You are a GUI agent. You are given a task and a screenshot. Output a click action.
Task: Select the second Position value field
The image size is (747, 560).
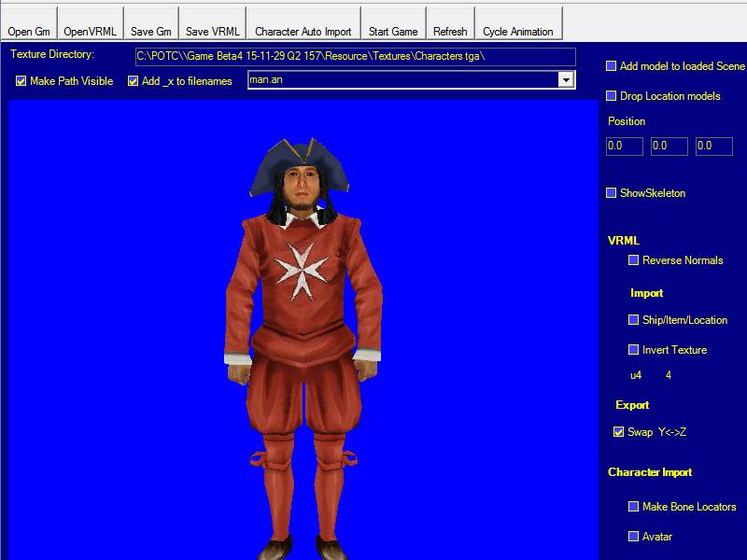(669, 147)
